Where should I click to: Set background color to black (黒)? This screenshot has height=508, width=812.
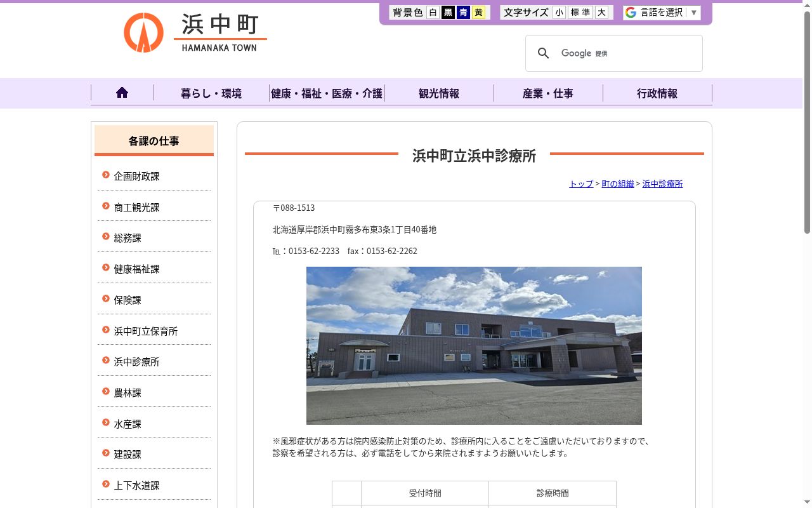[448, 13]
